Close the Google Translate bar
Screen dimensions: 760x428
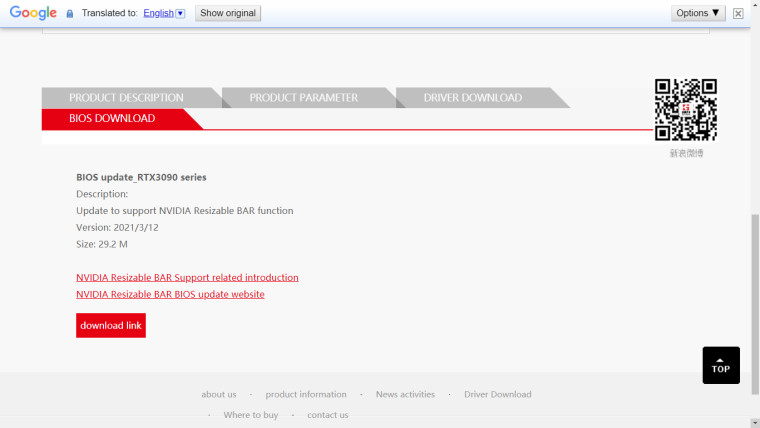coord(738,14)
